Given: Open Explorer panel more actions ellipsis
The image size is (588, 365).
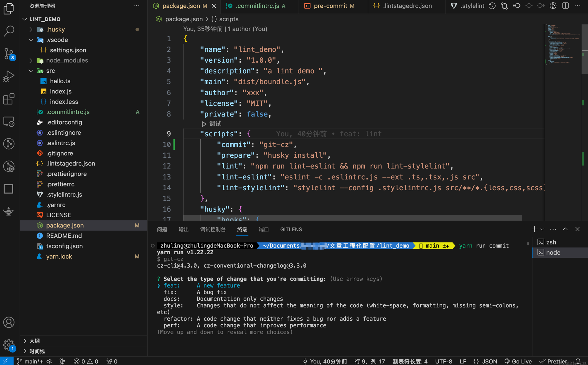Looking at the screenshot, I should click(137, 6).
